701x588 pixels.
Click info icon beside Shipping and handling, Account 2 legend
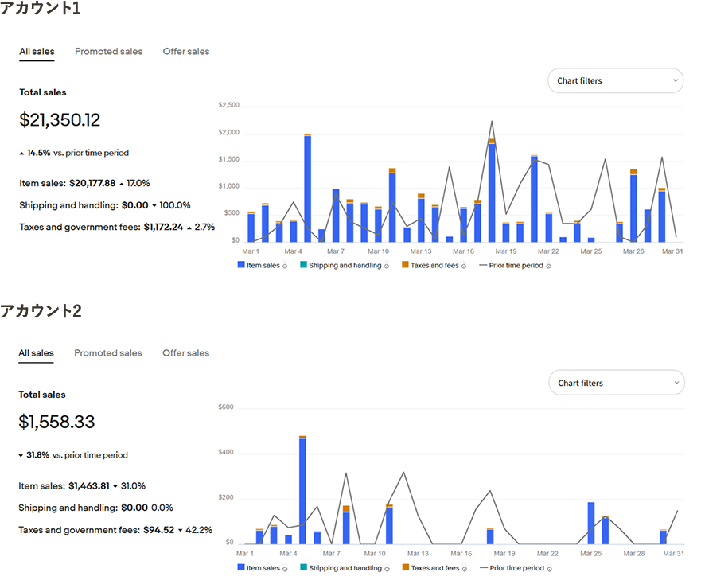coord(387,569)
